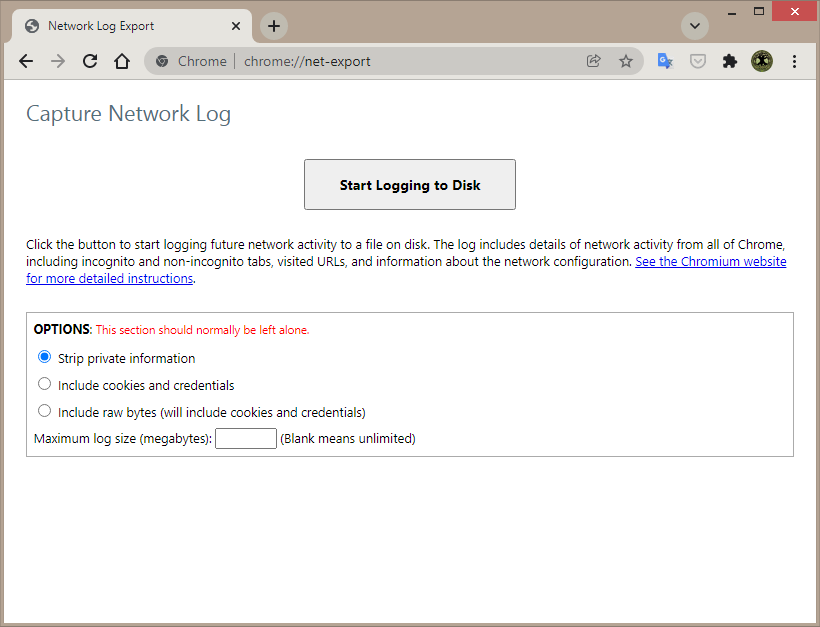Go back with the back arrow
This screenshot has width=820, height=627.
click(x=26, y=61)
